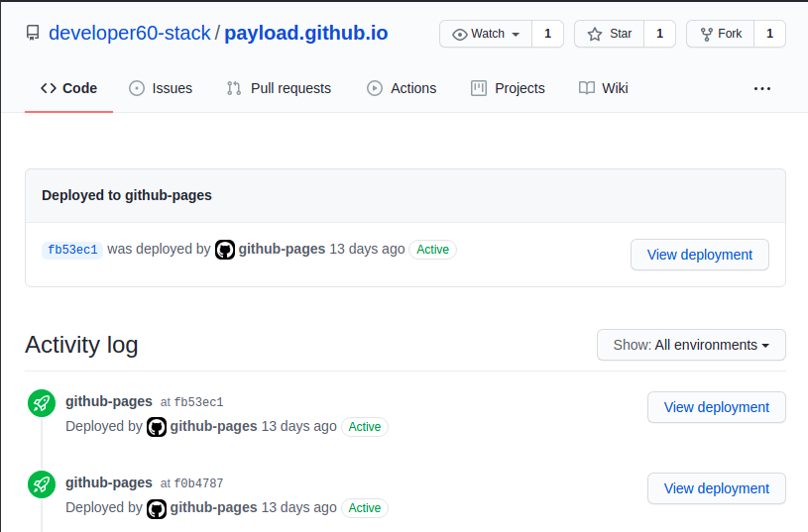Click the eye icon in Watch button
Image resolution: width=808 pixels, height=532 pixels.
(460, 35)
